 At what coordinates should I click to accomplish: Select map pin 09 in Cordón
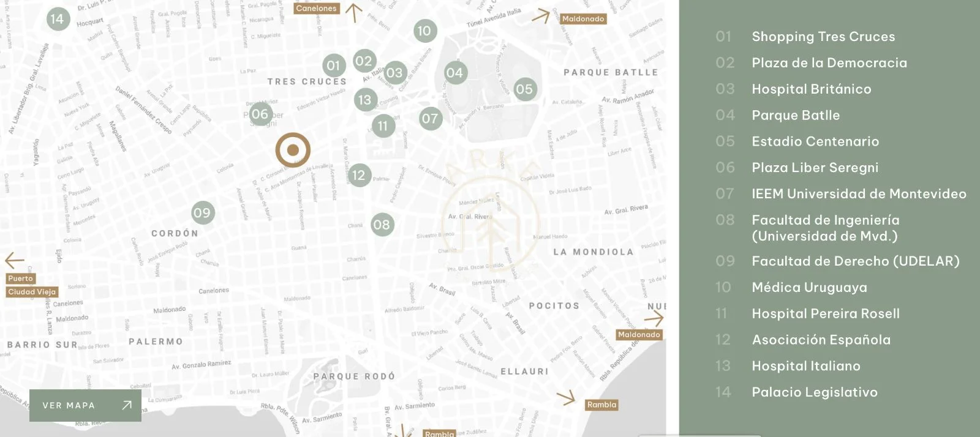point(202,213)
